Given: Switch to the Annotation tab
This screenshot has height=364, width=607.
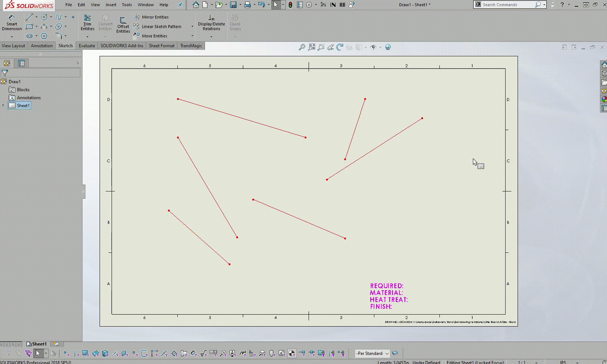Looking at the screenshot, I should pos(41,46).
